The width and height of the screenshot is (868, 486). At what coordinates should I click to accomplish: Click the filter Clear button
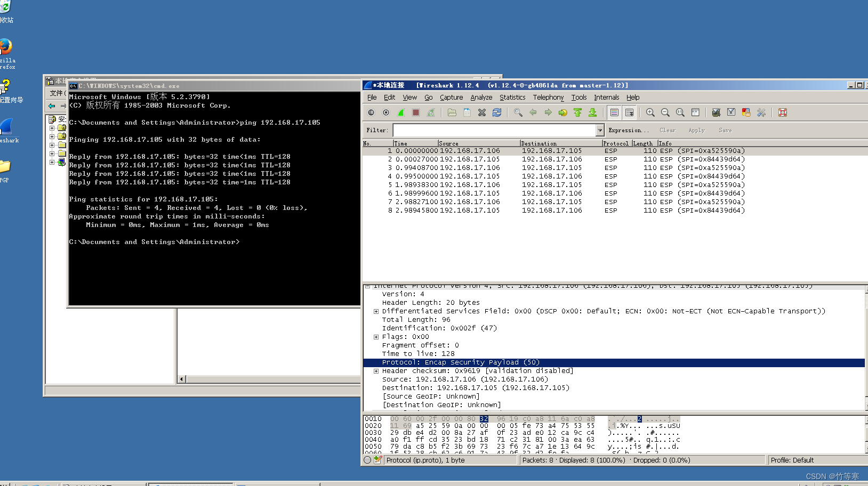tap(668, 130)
